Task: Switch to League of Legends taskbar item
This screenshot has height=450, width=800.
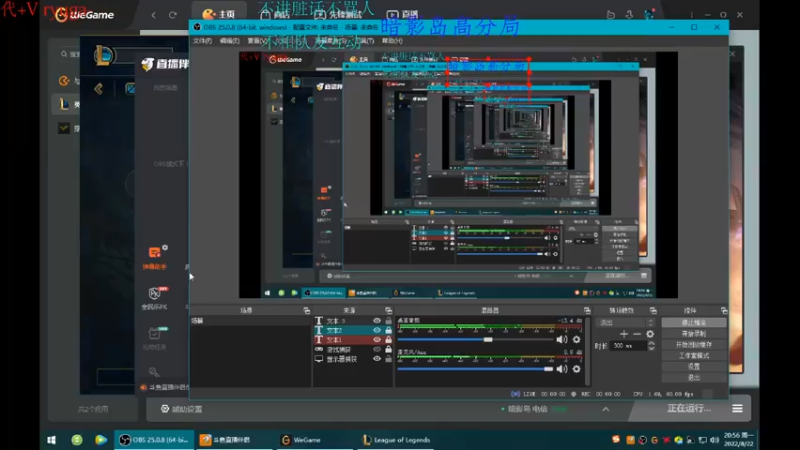Action: tap(396, 440)
